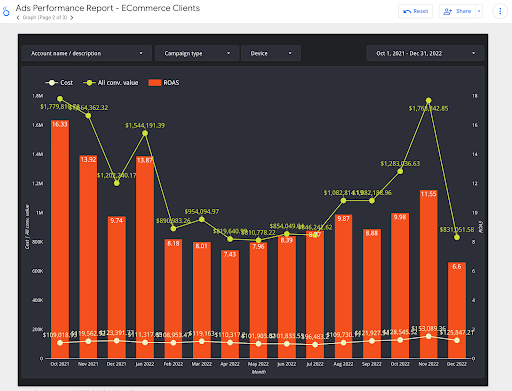512x391 pixels.
Task: Go to previous report page arrow
Action: coord(18,18)
